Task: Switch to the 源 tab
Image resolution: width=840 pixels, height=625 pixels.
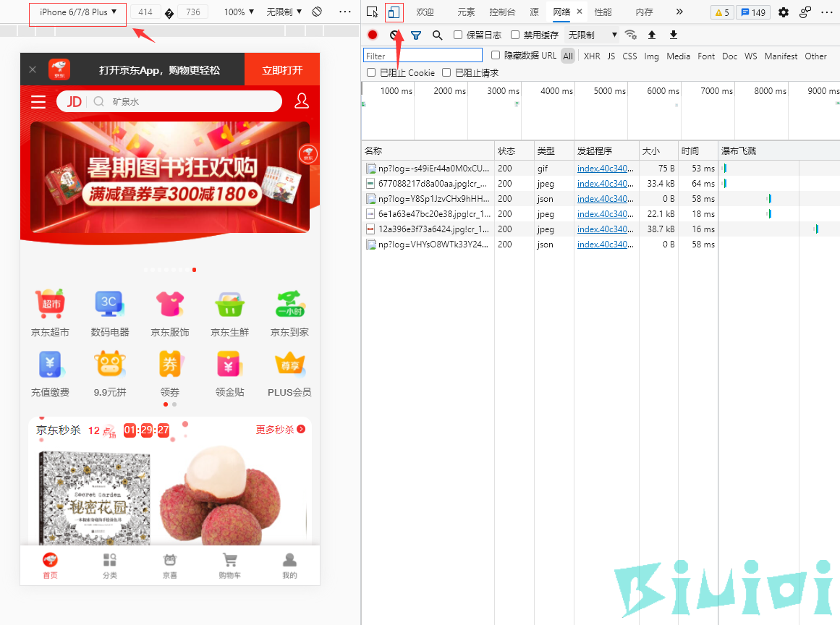Action: pos(534,12)
